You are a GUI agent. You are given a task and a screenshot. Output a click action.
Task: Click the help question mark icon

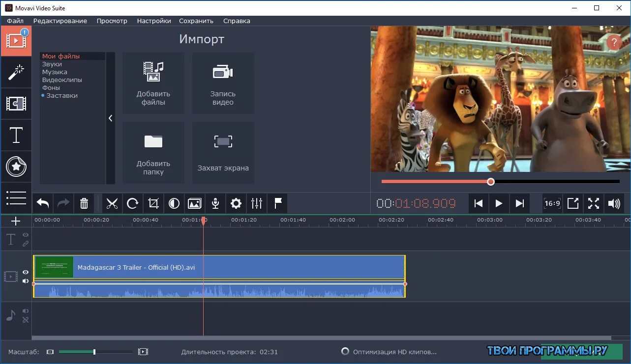613,43
